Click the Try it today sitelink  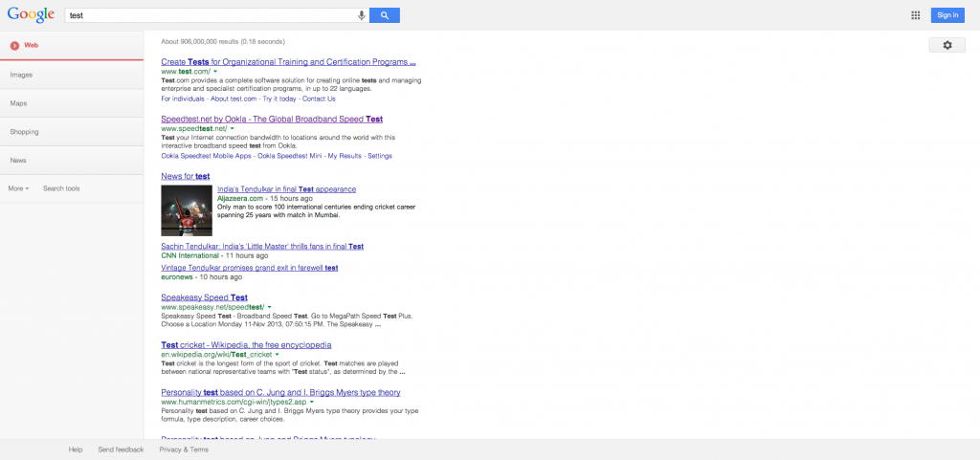click(279, 99)
